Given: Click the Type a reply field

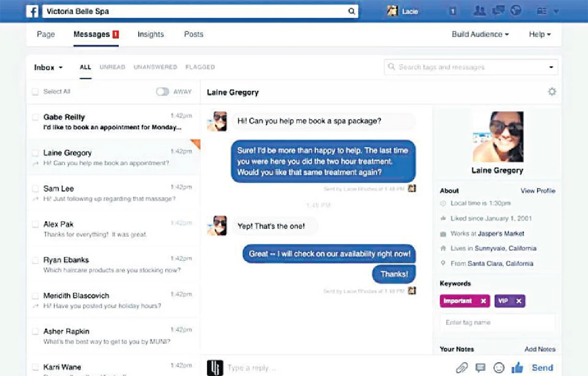Looking at the screenshot, I should [x=338, y=368].
